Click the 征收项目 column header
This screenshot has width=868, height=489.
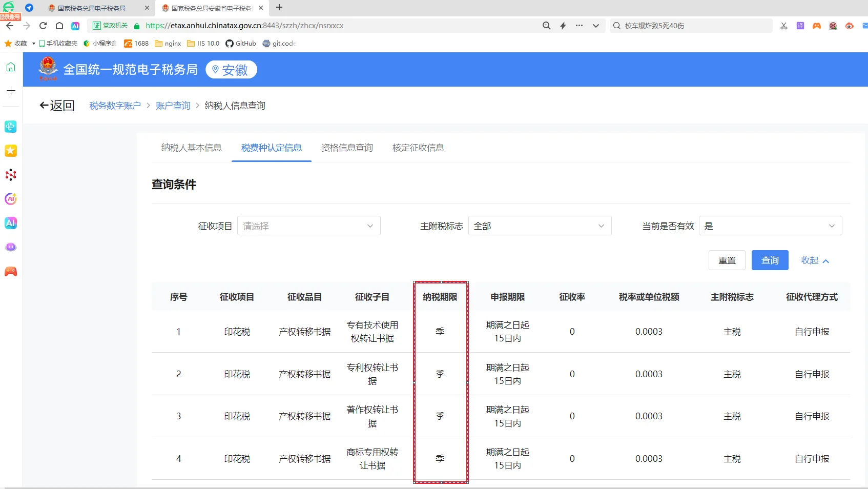[x=237, y=297]
